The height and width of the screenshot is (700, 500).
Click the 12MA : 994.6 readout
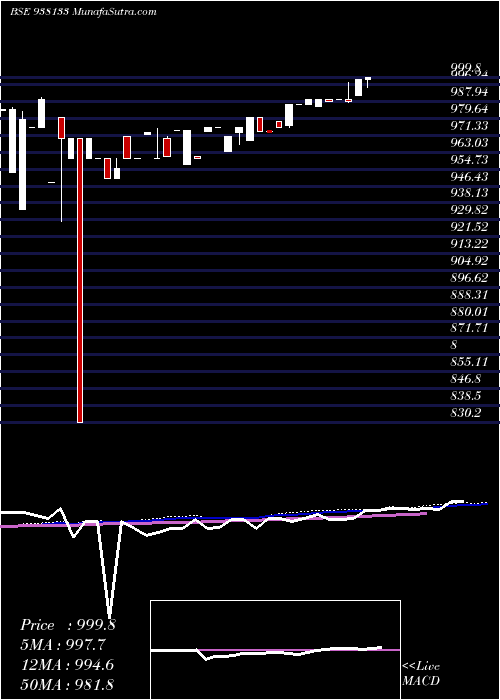tap(67, 664)
